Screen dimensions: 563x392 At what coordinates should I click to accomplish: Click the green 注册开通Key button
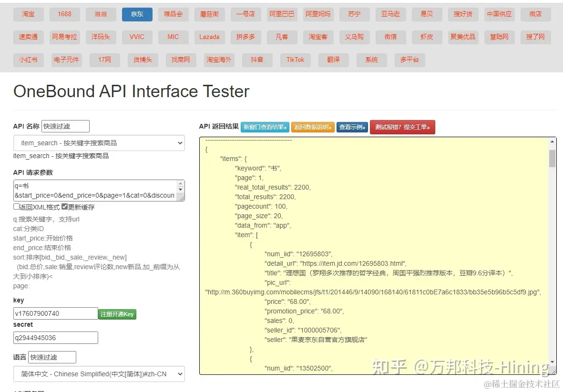click(117, 314)
